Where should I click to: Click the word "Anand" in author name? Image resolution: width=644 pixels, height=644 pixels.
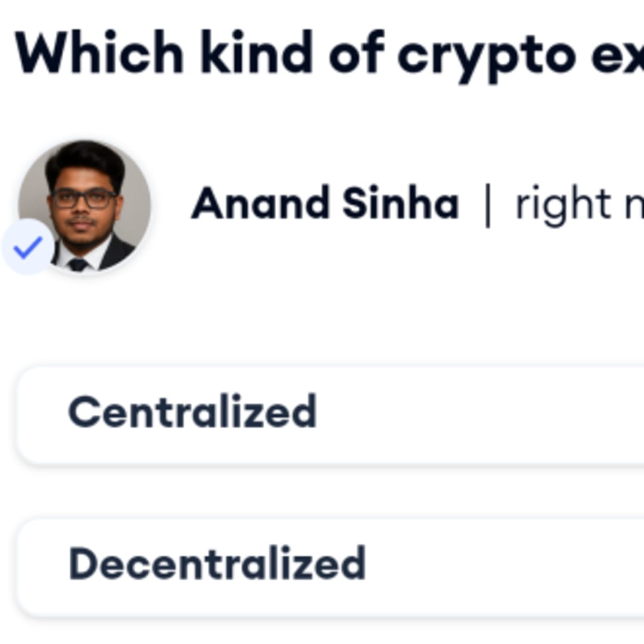coord(259,203)
